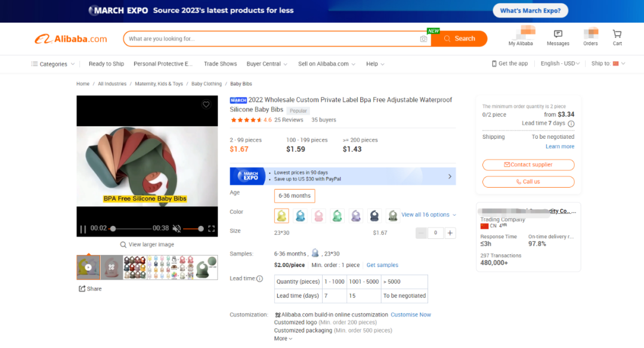Click the Share icon below thumbnails

coord(82,288)
